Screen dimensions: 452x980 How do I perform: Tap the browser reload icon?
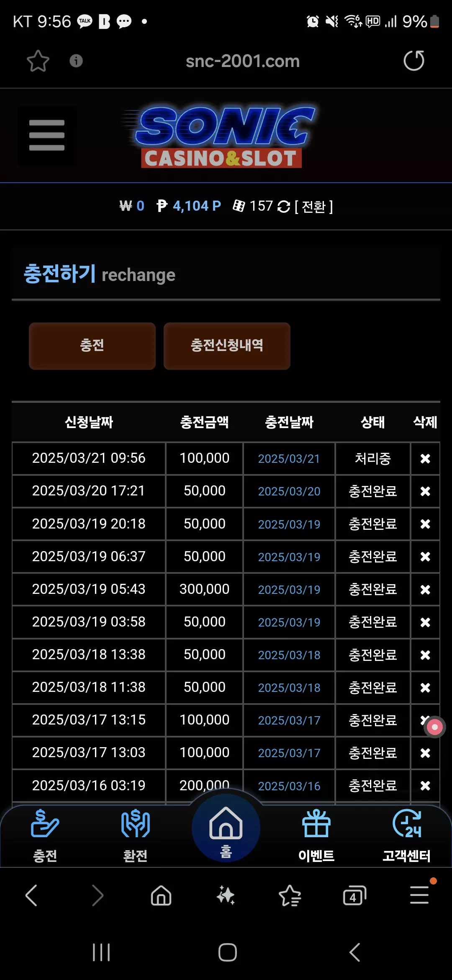(x=413, y=61)
